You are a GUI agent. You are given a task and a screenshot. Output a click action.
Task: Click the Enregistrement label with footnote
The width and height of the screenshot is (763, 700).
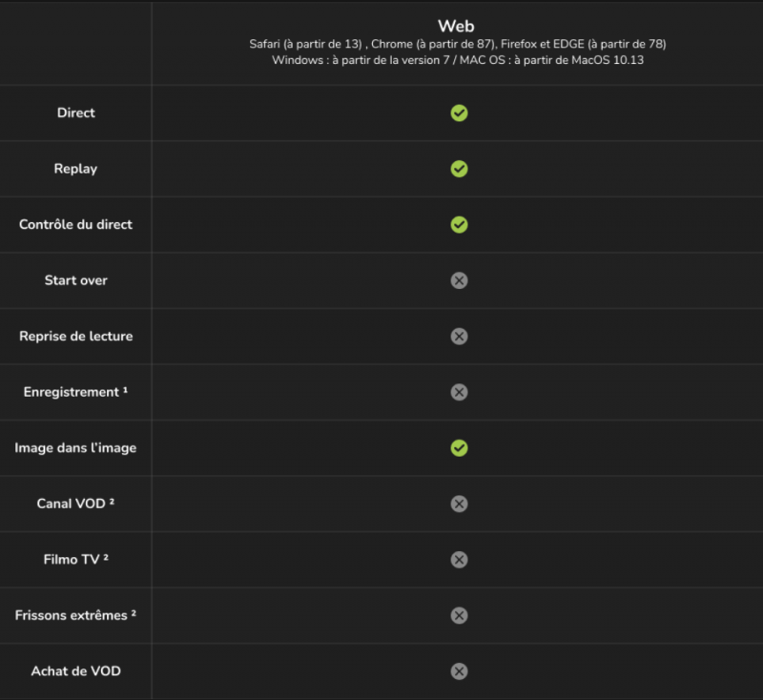pos(75,392)
